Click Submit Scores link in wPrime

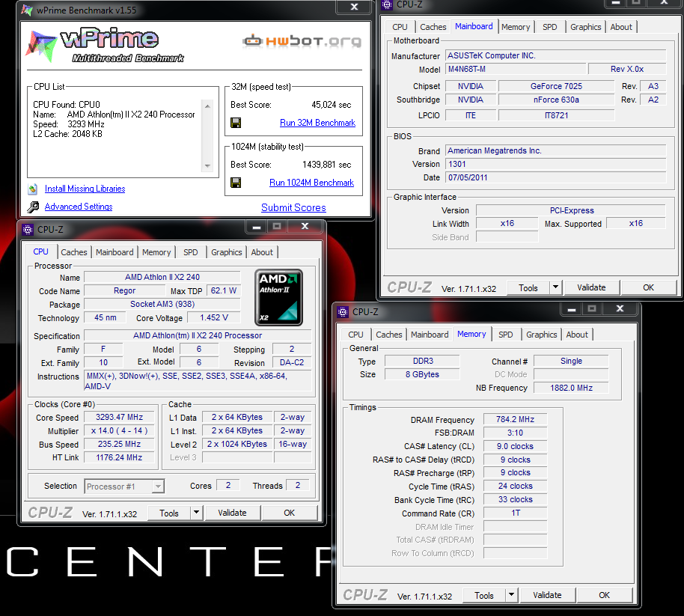[293, 207]
